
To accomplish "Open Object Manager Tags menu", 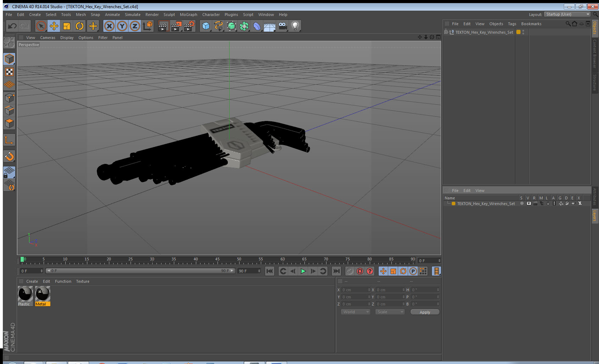I will click(x=512, y=24).
